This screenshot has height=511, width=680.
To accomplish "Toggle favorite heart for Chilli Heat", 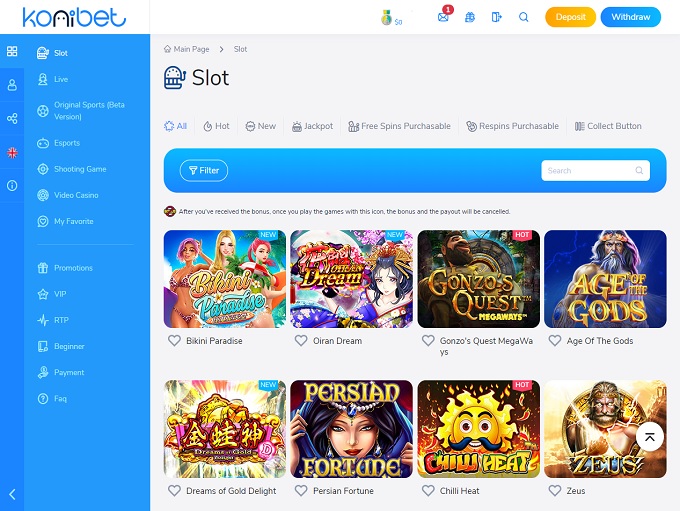I will pos(428,491).
